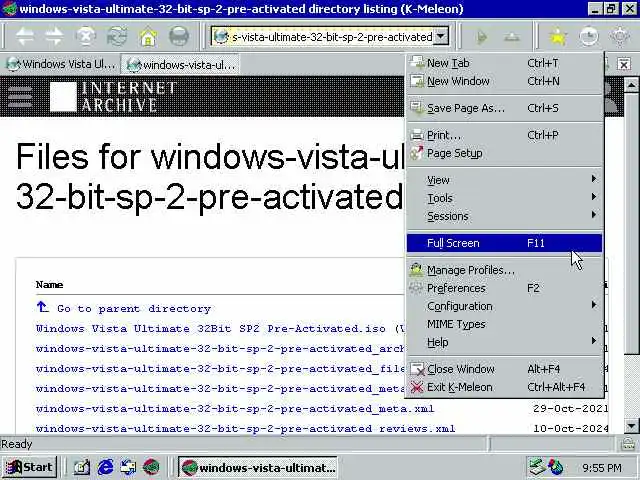
Task: Expand the Tools submenu
Action: [504, 198]
